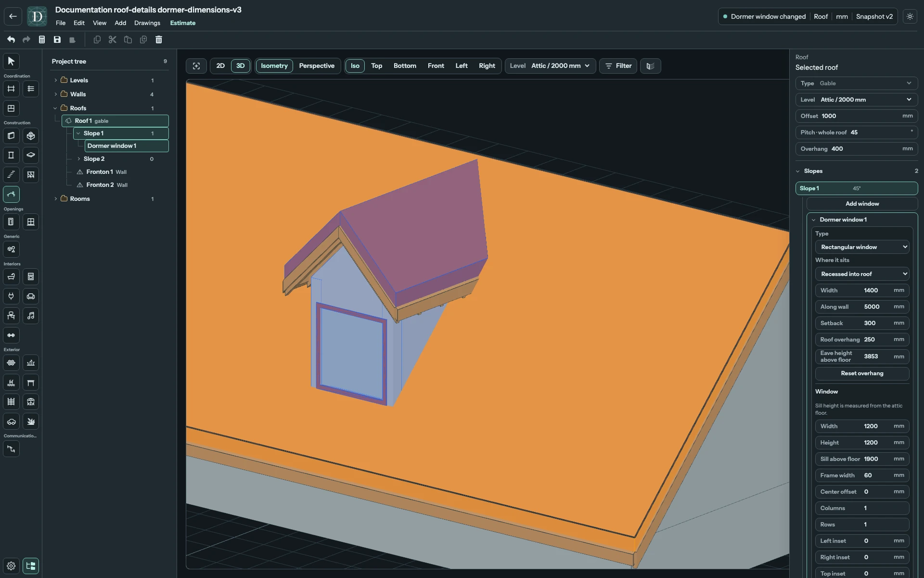Switch to the Top view
The width and height of the screenshot is (924, 578).
(377, 66)
